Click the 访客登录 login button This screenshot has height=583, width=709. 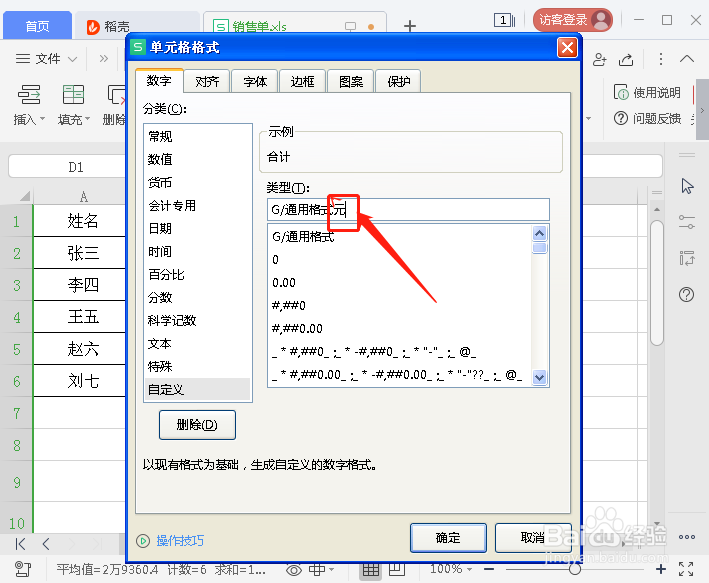click(572, 20)
